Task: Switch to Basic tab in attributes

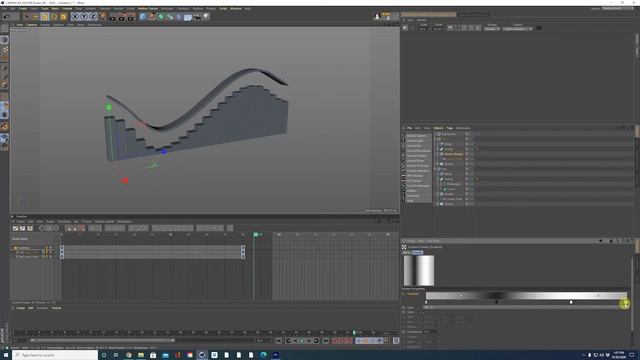Action: (x=407, y=252)
